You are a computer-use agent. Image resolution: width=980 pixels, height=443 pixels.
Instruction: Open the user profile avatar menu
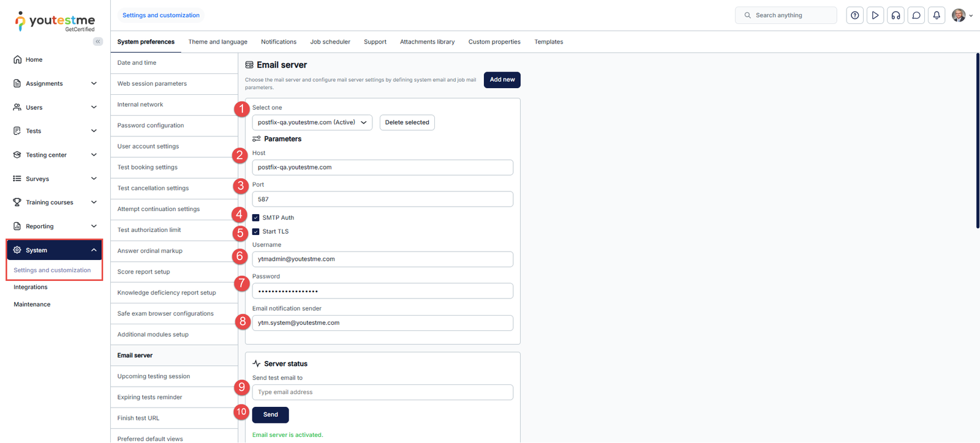point(962,15)
